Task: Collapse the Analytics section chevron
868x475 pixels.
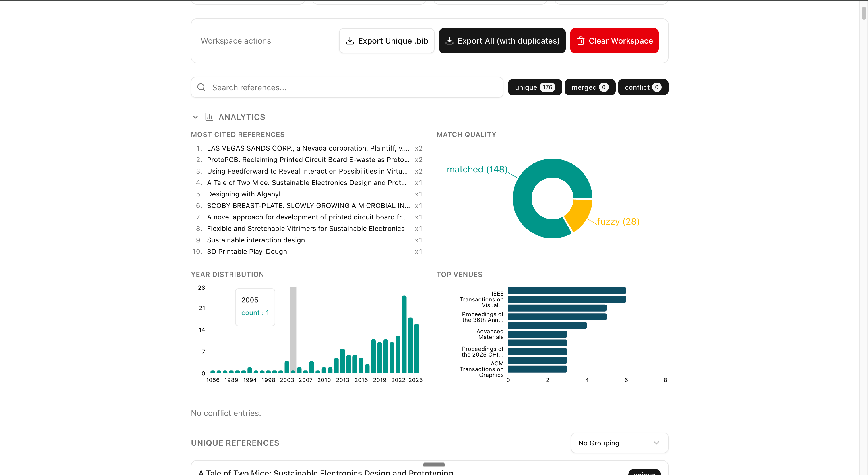Action: [x=195, y=117]
